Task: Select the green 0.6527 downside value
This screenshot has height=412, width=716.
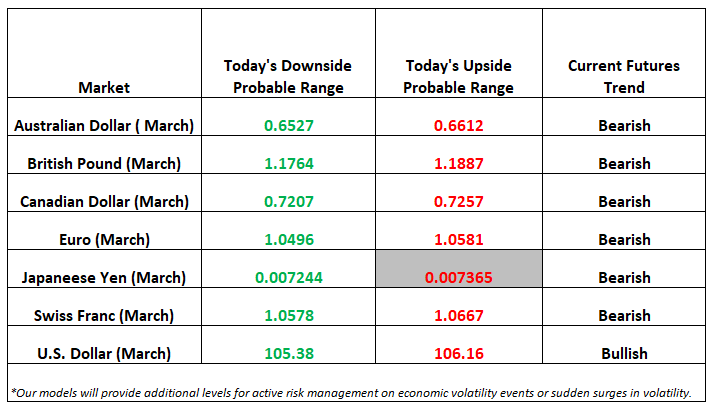Action: pyautogui.click(x=289, y=126)
